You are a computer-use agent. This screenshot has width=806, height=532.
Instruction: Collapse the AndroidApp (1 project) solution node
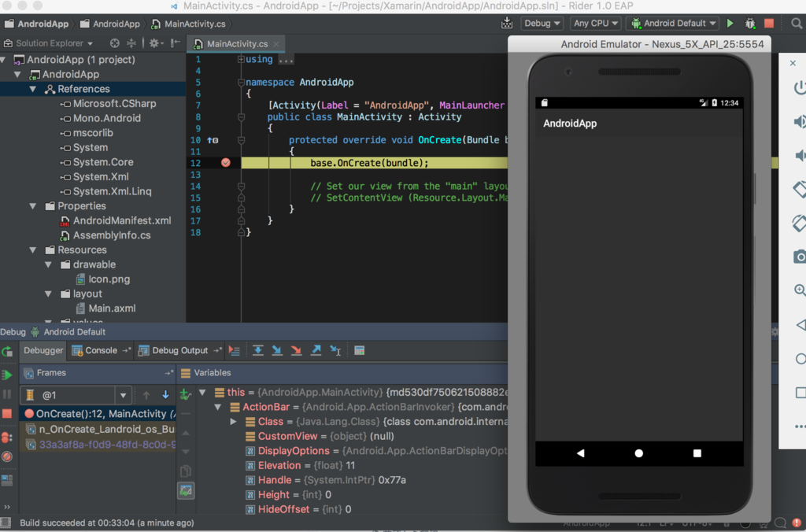3,60
